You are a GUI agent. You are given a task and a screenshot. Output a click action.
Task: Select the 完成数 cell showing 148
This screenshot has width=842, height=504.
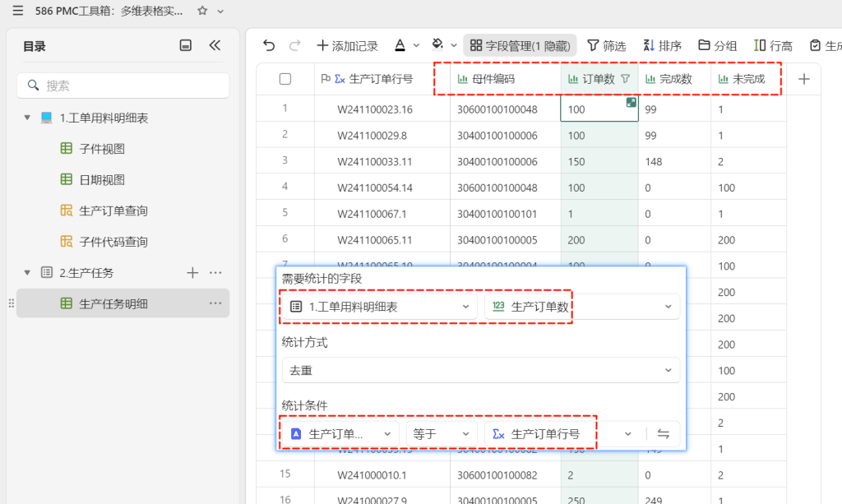(x=674, y=161)
